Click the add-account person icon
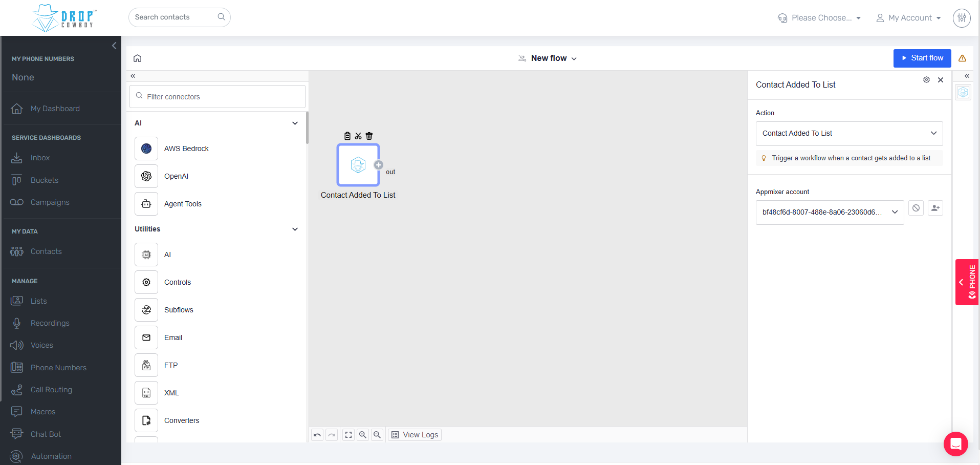The height and width of the screenshot is (465, 980). [x=935, y=208]
